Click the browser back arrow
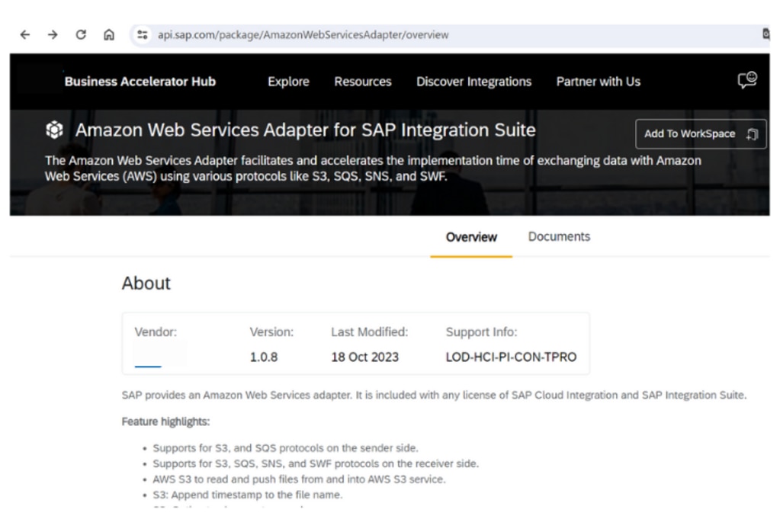The width and height of the screenshot is (780, 532). point(25,35)
